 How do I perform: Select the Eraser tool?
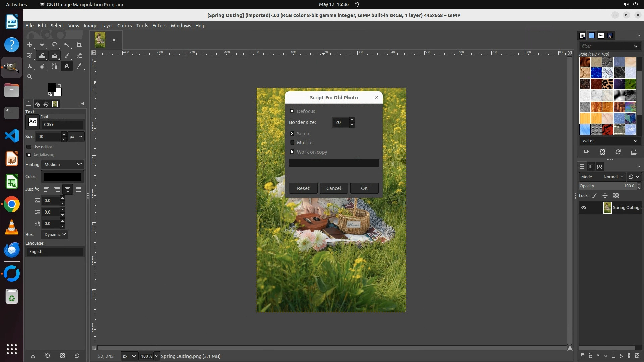[79, 56]
